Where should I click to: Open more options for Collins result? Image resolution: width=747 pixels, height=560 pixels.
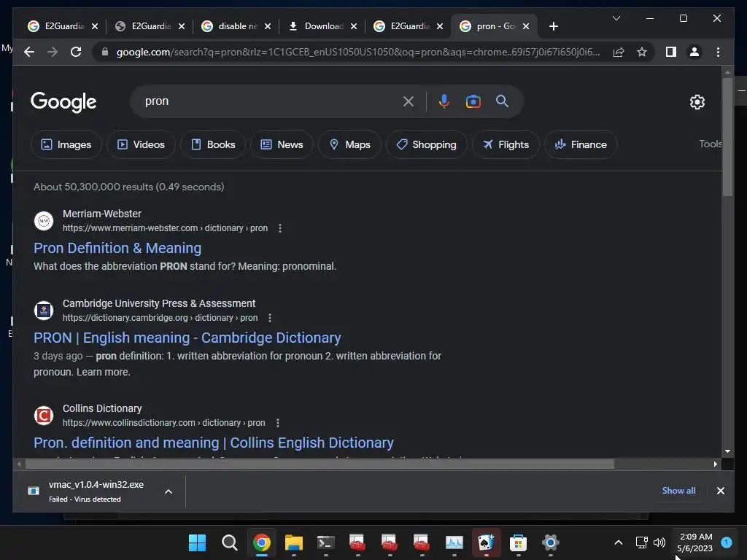[278, 422]
